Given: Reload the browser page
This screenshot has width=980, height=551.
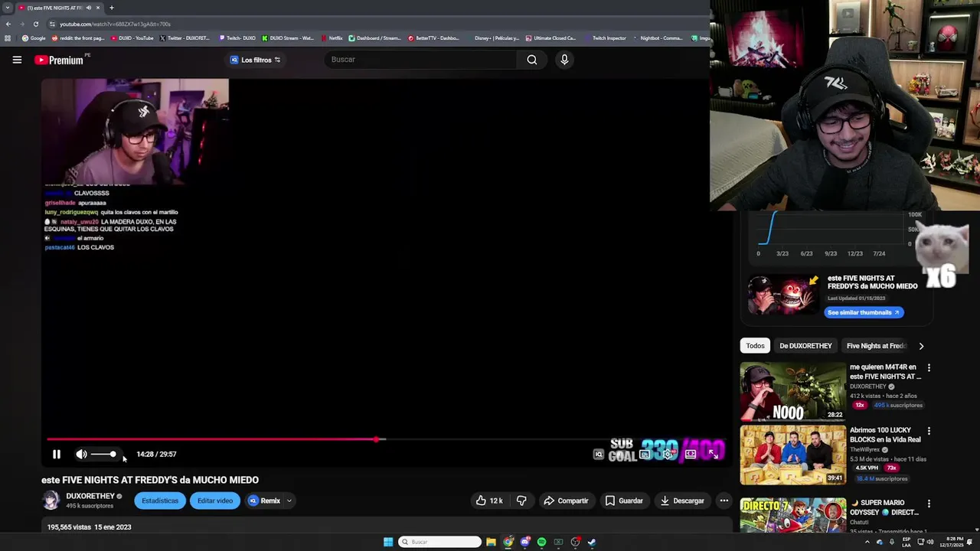Looking at the screenshot, I should click(x=35, y=24).
